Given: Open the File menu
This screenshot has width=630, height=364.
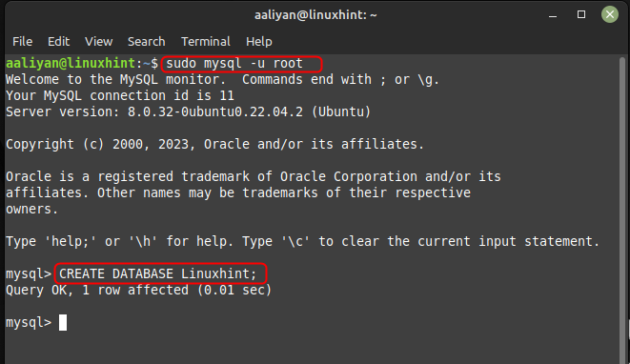Looking at the screenshot, I should [22, 41].
